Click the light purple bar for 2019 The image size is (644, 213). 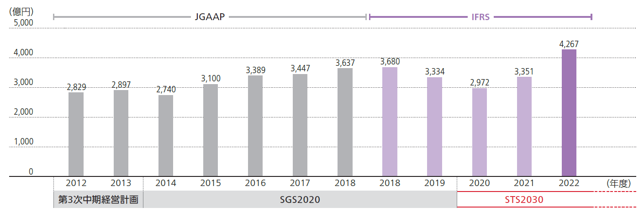pyautogui.click(x=434, y=127)
